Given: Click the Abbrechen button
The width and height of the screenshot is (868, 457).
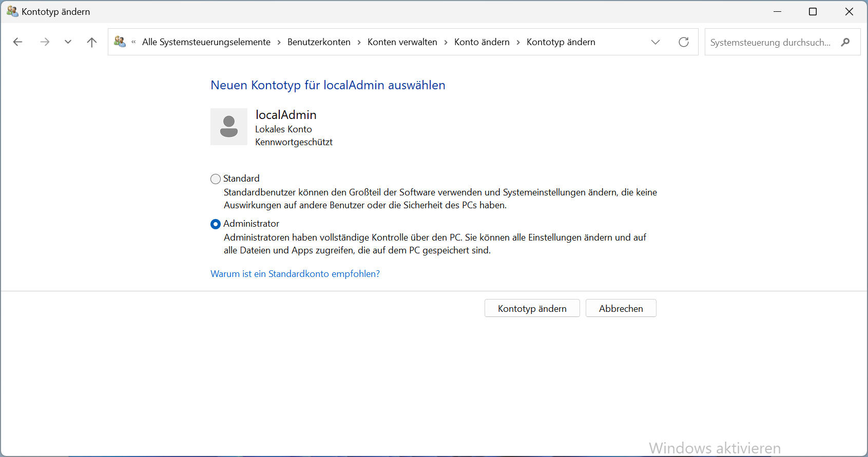Looking at the screenshot, I should [x=621, y=308].
